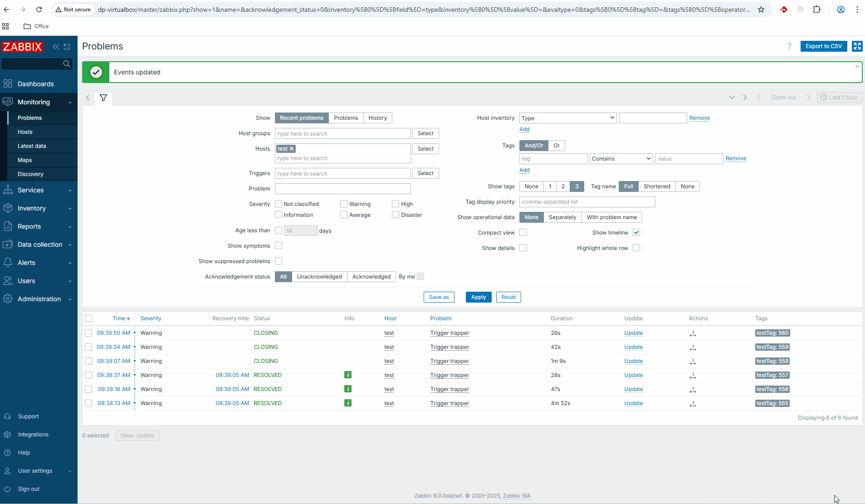
Task: Collapse the sidebar with double-chevron icon
Action: point(56,47)
